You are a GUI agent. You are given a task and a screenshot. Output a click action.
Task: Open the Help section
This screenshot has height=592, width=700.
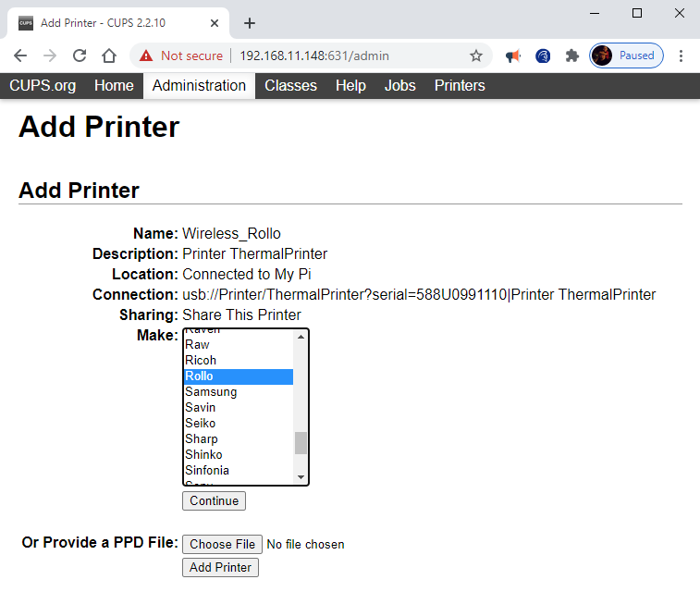pos(350,86)
